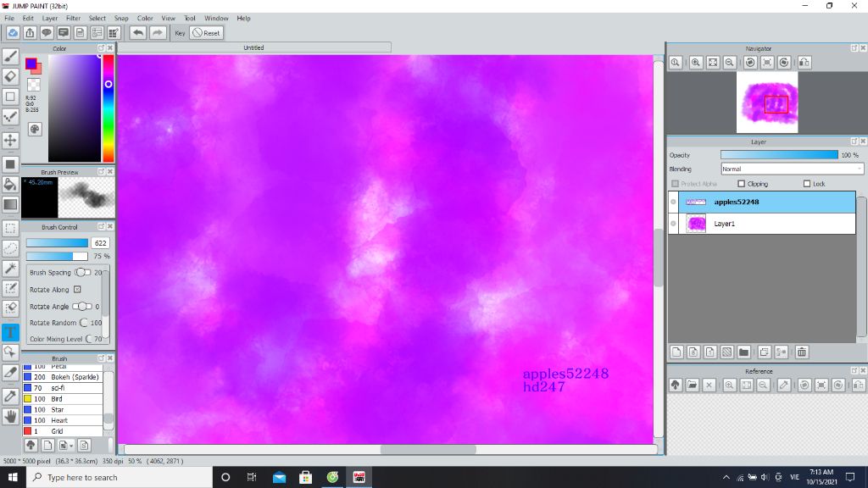The width and height of the screenshot is (868, 488).
Task: Toggle the Rotate Along checkbox
Action: click(77, 290)
